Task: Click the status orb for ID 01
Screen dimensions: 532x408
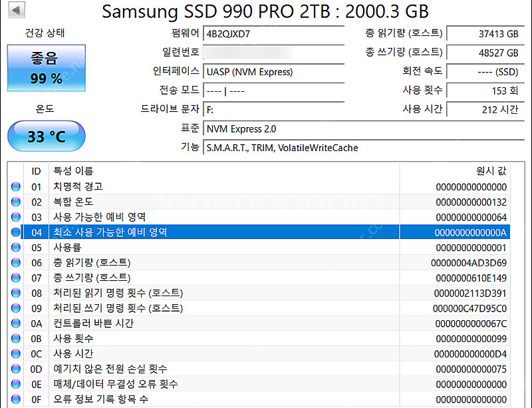Action: (15, 187)
